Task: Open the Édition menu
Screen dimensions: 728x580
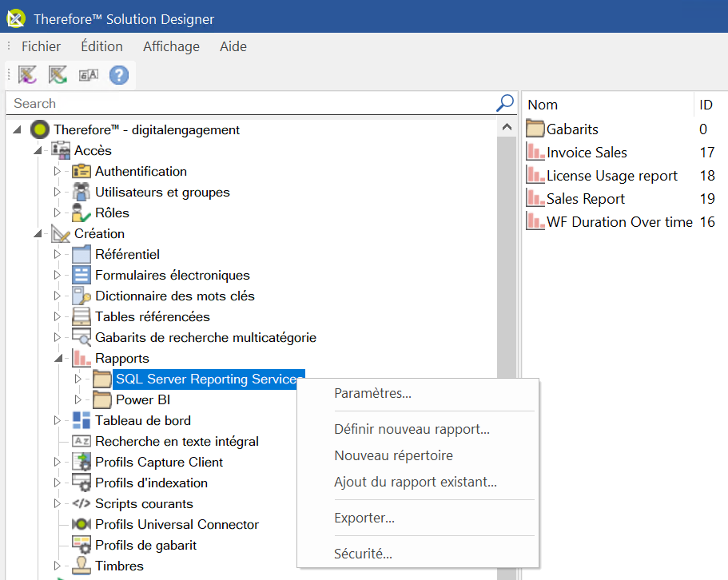Action: 101,46
